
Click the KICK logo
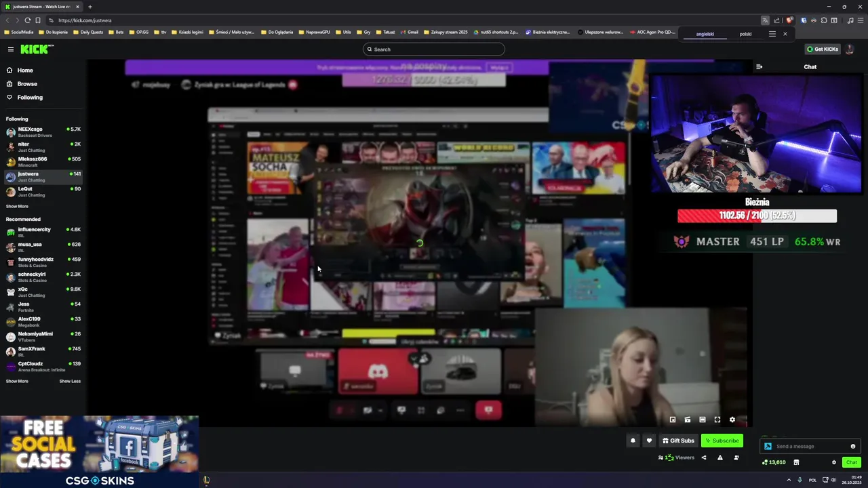click(37, 49)
